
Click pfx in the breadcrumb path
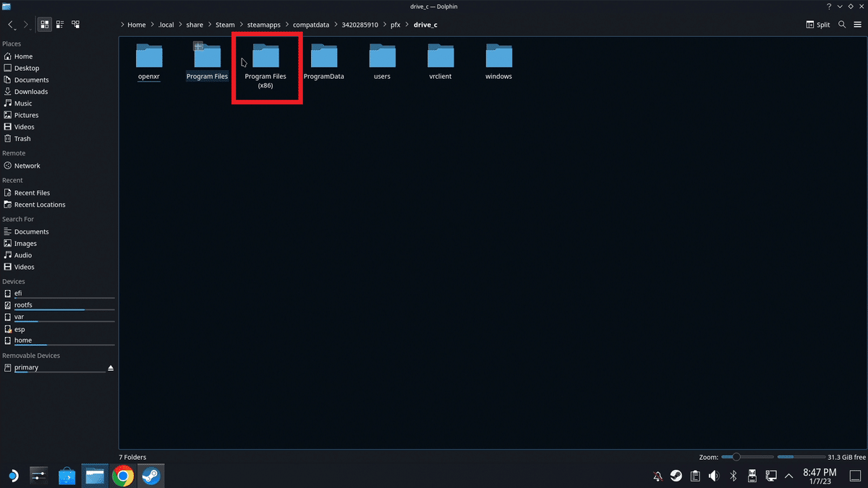395,25
